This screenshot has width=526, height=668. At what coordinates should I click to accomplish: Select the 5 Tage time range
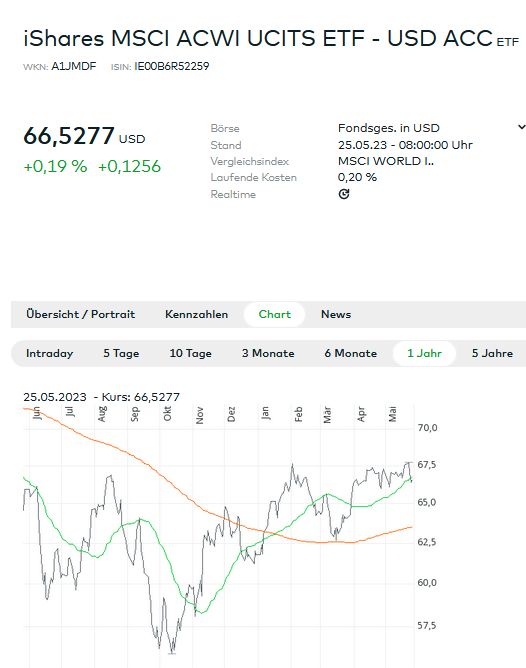[x=121, y=354]
